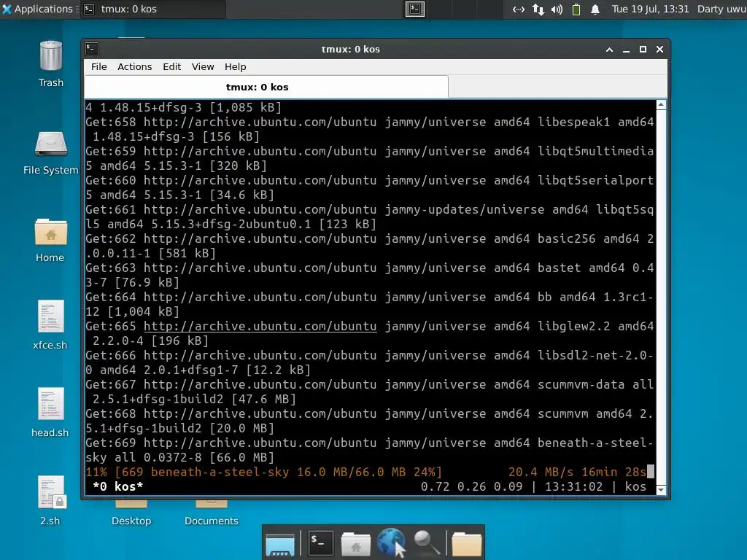
Task: Open the Help menu of the terminal
Action: point(236,66)
